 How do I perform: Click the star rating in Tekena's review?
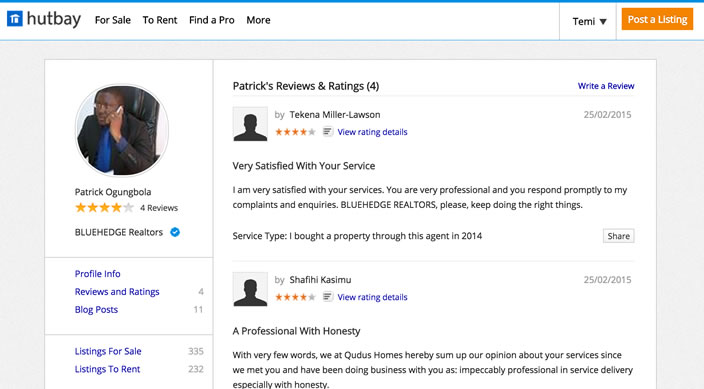click(x=295, y=132)
